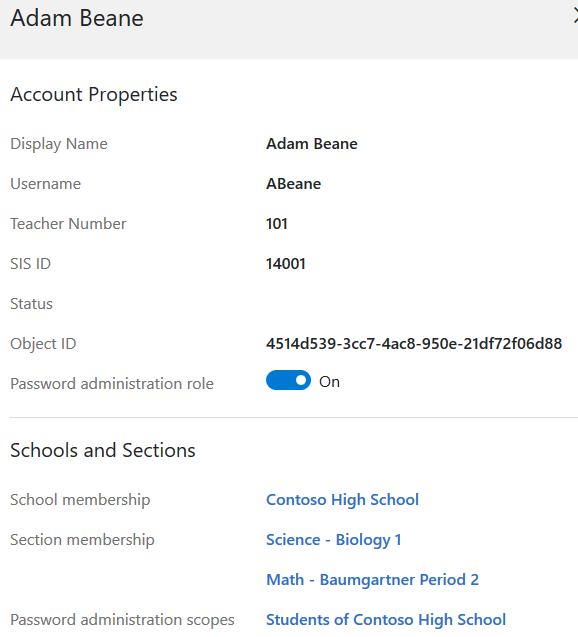This screenshot has width=578, height=637.
Task: Click the Schools and Sections heading
Action: 103,450
